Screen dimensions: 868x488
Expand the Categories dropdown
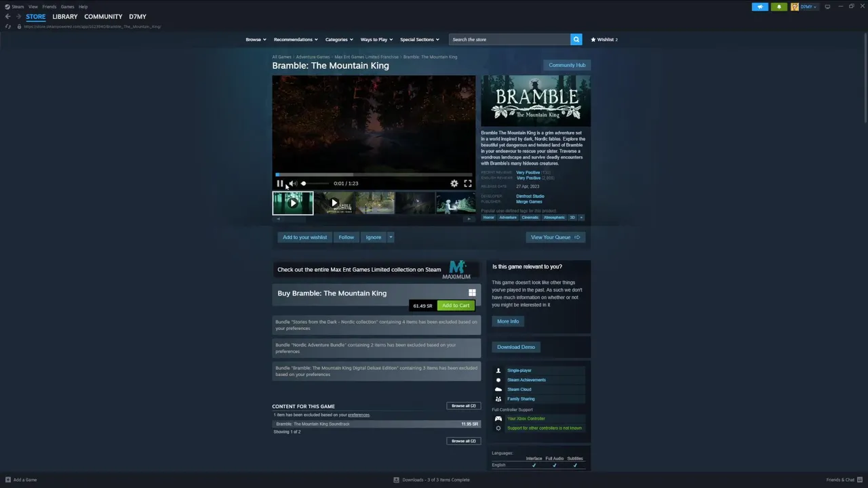click(339, 39)
